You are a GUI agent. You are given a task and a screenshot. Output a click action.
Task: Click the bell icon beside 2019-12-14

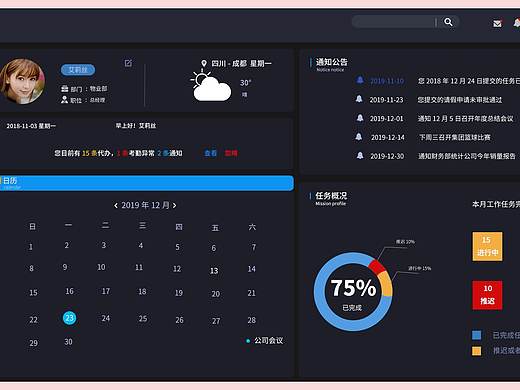(x=359, y=137)
